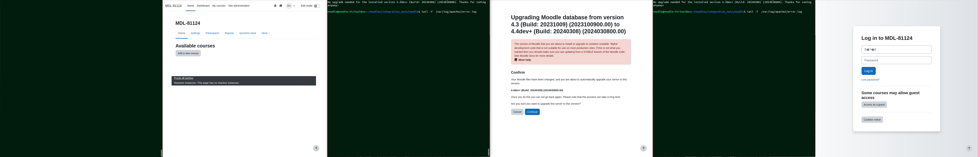Switch to the Question bank tab
This screenshot has width=980, height=157.
pos(248,33)
